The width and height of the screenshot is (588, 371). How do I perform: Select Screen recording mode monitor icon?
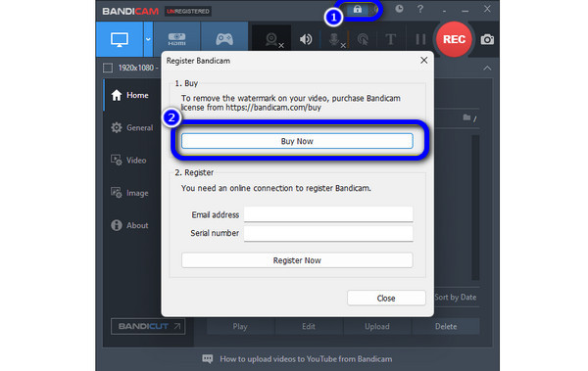(x=120, y=39)
